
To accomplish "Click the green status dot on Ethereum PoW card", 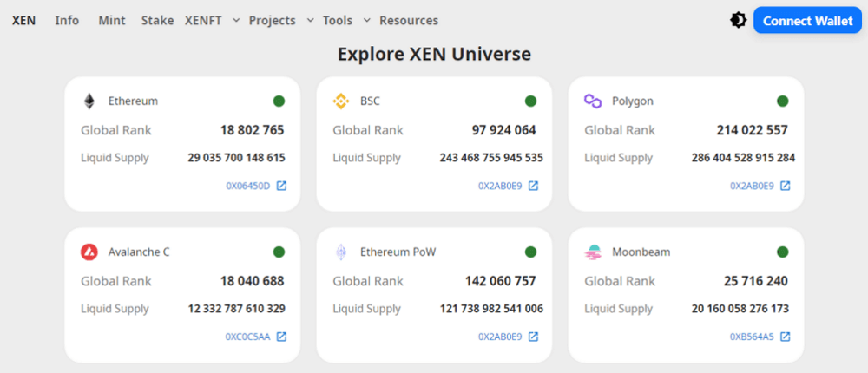I will [531, 252].
